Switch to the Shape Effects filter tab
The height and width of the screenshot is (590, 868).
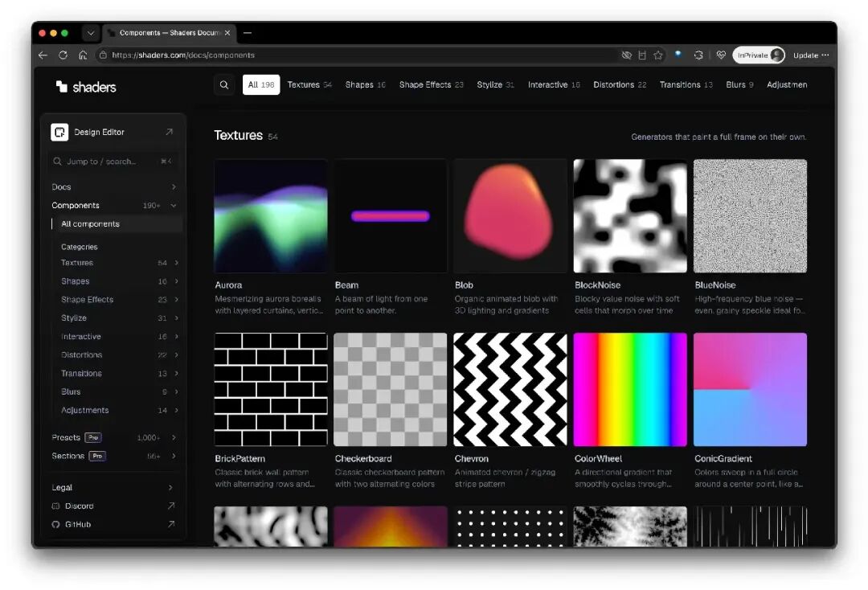(432, 84)
